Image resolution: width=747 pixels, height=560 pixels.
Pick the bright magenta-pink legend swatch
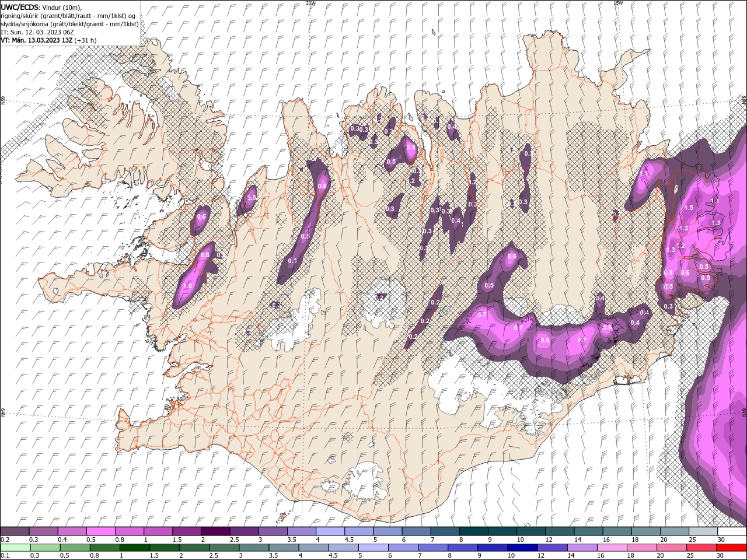102,531
